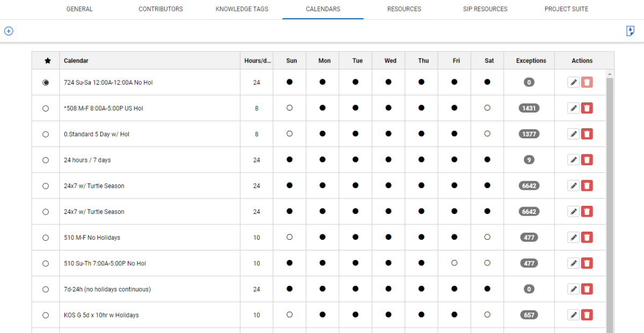Image resolution: width=644 pixels, height=333 pixels.
Task: Click the add calendar plus icon
Action: 9,31
